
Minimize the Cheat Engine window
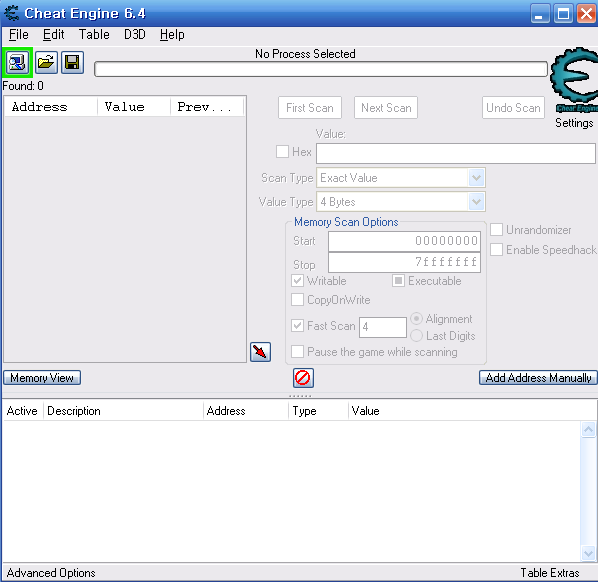click(540, 14)
